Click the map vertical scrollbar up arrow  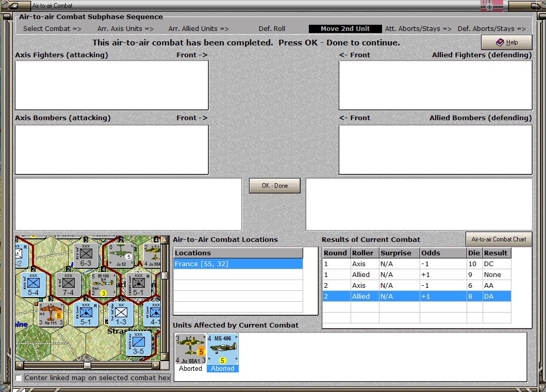tap(164, 240)
